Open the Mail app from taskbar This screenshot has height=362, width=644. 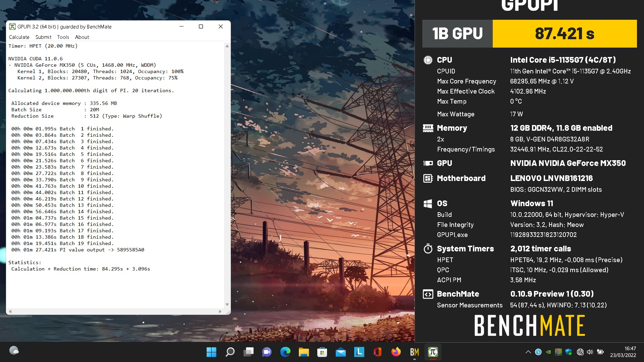click(341, 352)
